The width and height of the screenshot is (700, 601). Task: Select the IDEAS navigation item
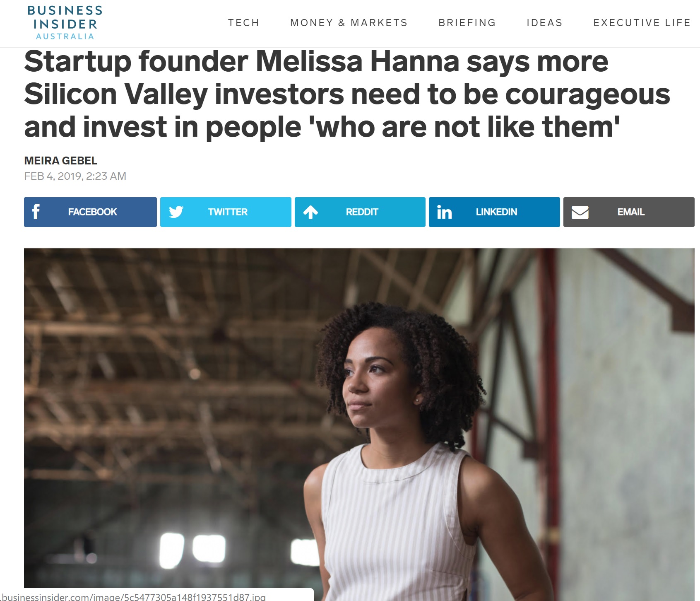(x=545, y=23)
